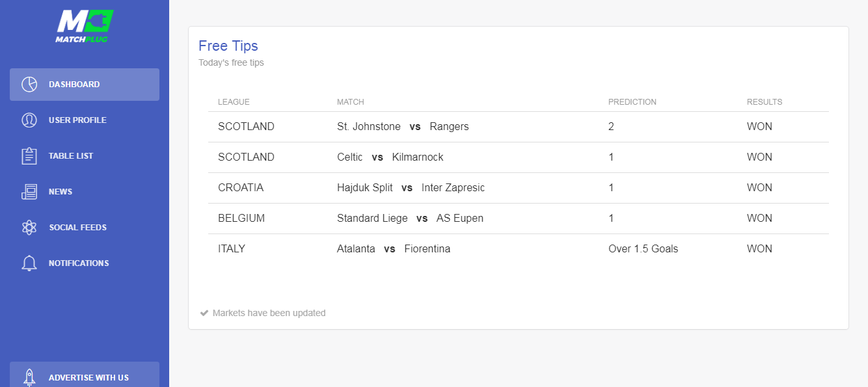
Task: Open the Table List menu item
Action: tap(71, 156)
